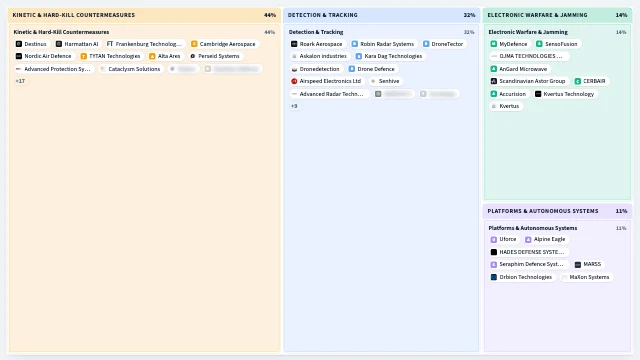Click the Kinetic & Hard-Kill Countermeasures subcategory title

point(61,32)
